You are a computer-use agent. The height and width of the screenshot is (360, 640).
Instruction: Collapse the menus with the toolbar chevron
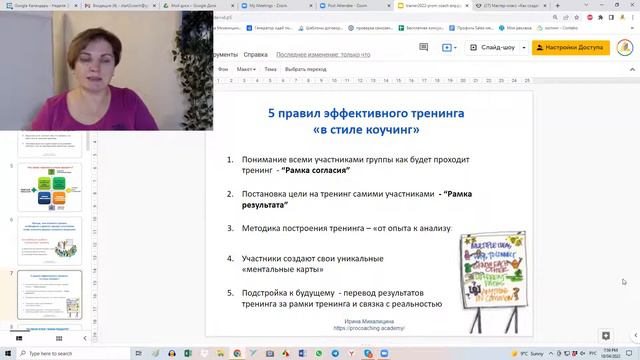click(632, 69)
